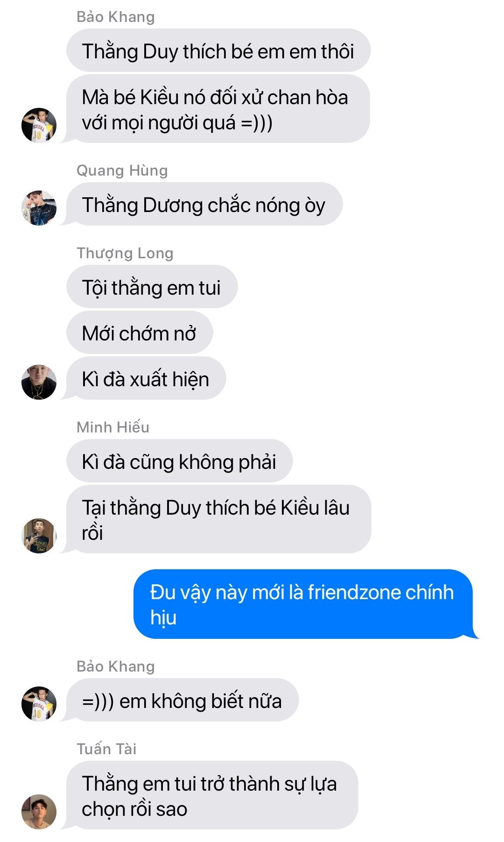Open Quang Hùng's profile avatar
The image size is (504, 842).
coord(39,208)
